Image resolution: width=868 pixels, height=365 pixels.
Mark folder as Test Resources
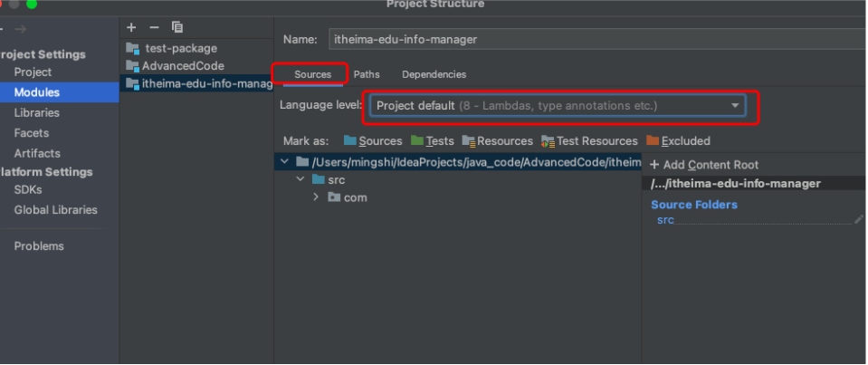589,141
